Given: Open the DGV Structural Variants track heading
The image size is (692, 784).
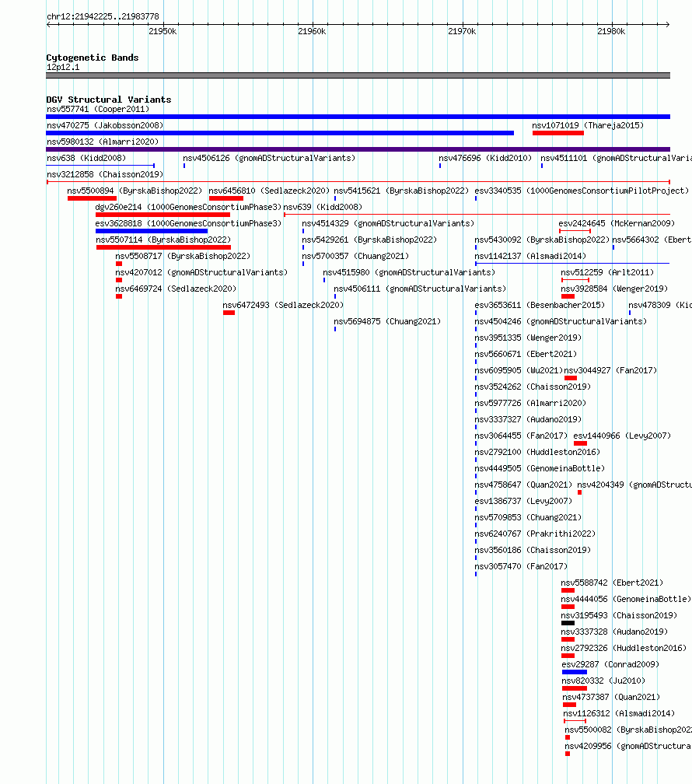Looking at the screenshot, I should (109, 100).
